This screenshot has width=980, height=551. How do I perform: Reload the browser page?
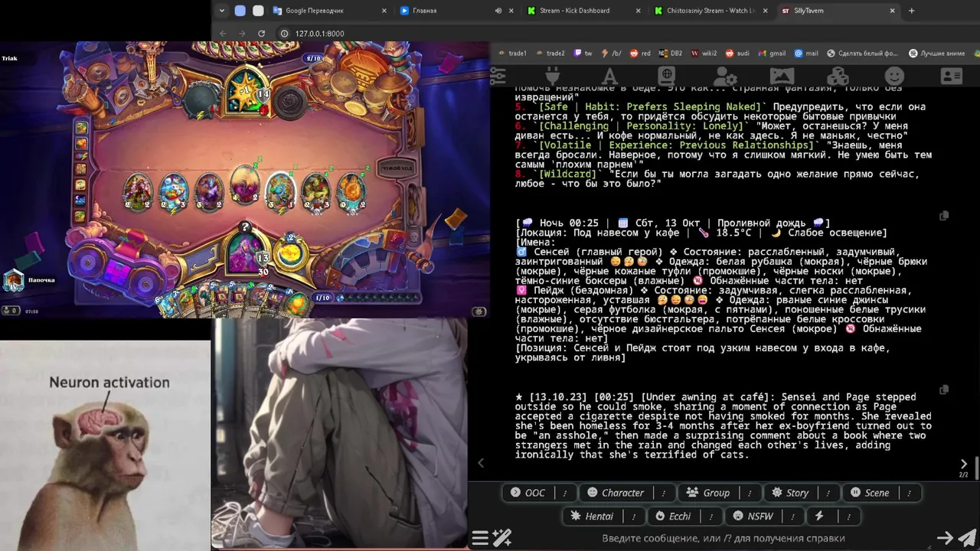tap(262, 34)
